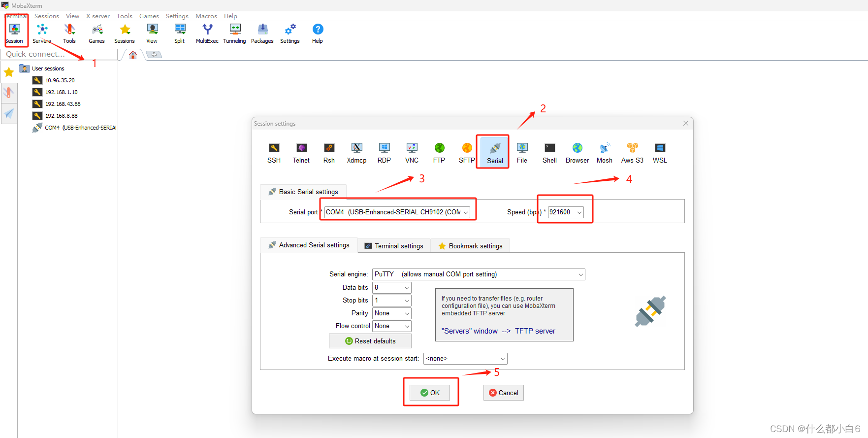Select the User sessions tree folder

click(x=42, y=68)
